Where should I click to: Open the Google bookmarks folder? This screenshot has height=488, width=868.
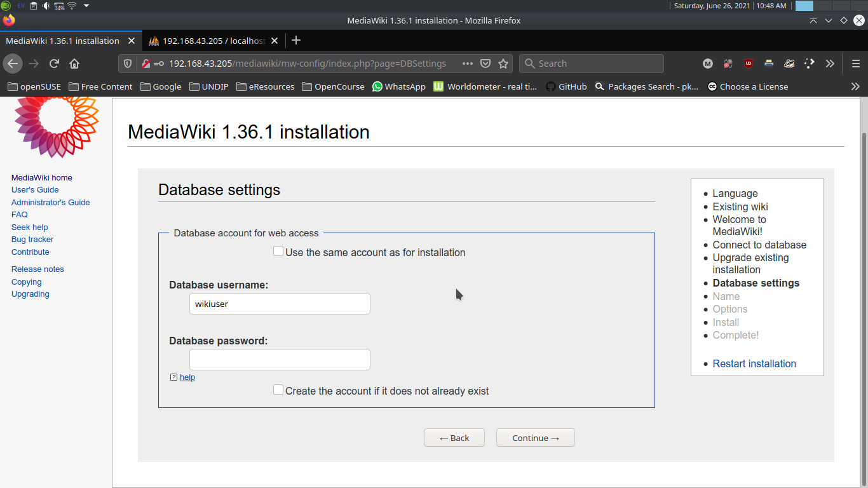click(161, 86)
